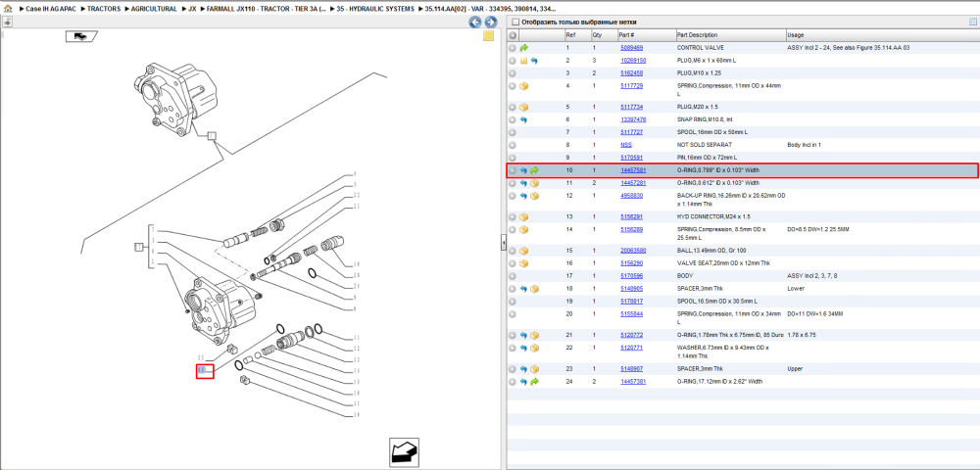Click blue replacement arrow in row 10269150

[534, 61]
